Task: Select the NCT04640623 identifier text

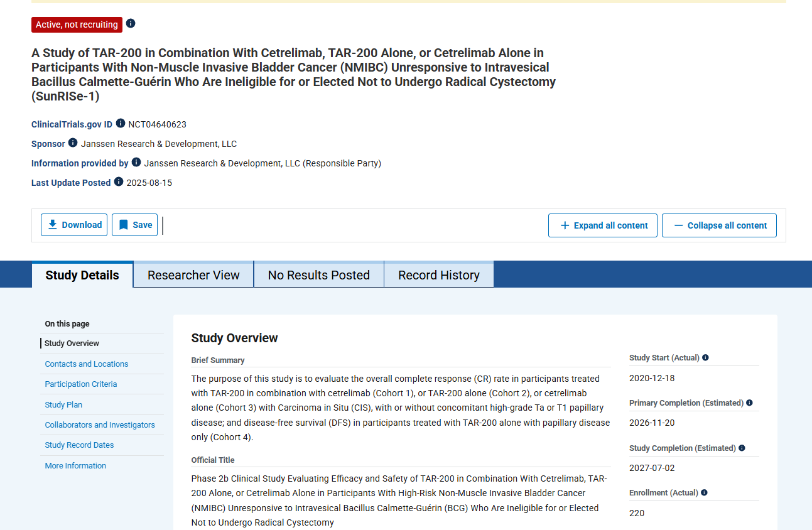Action: coord(158,124)
